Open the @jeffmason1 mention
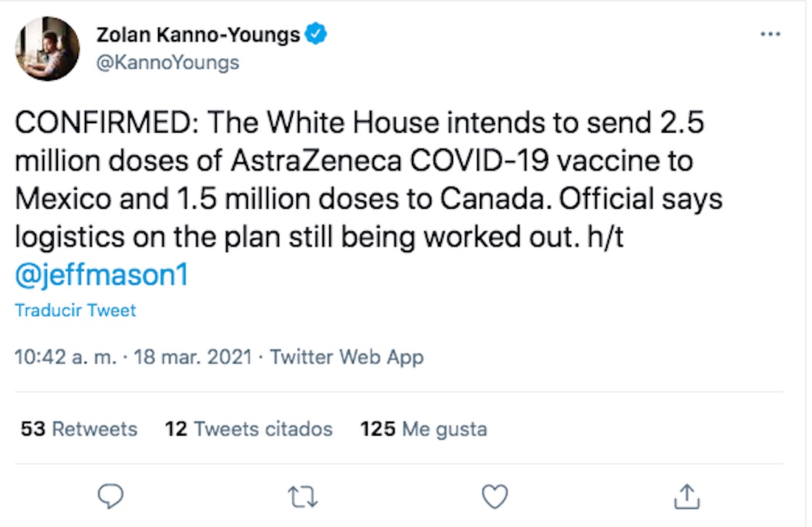The width and height of the screenshot is (812, 527). (101, 276)
